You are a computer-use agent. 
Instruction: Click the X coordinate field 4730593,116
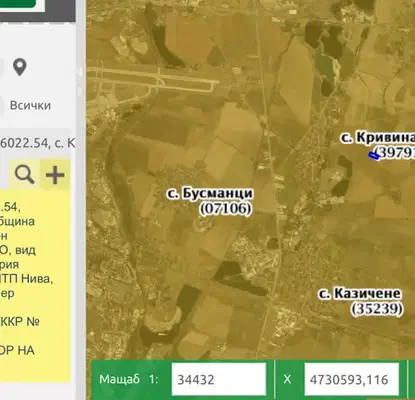coord(351,379)
